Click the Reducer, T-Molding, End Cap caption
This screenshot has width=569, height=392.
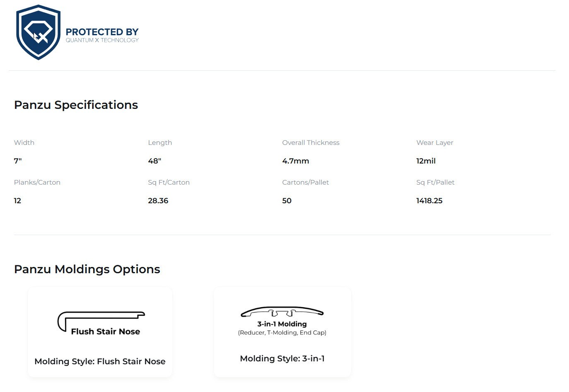pyautogui.click(x=282, y=333)
